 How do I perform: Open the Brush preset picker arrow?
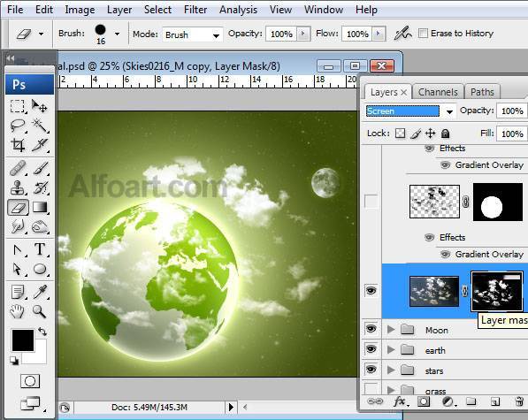(x=117, y=34)
